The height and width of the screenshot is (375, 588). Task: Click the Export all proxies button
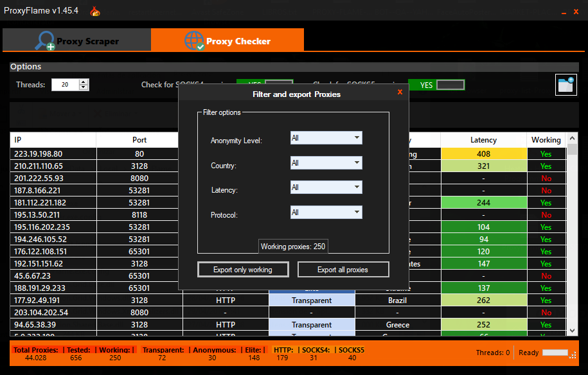tap(343, 270)
